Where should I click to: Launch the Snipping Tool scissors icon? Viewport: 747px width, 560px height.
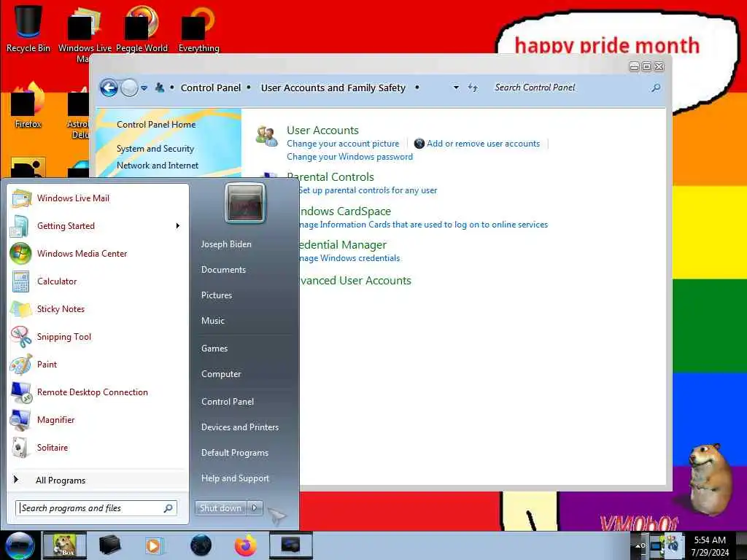pos(21,337)
